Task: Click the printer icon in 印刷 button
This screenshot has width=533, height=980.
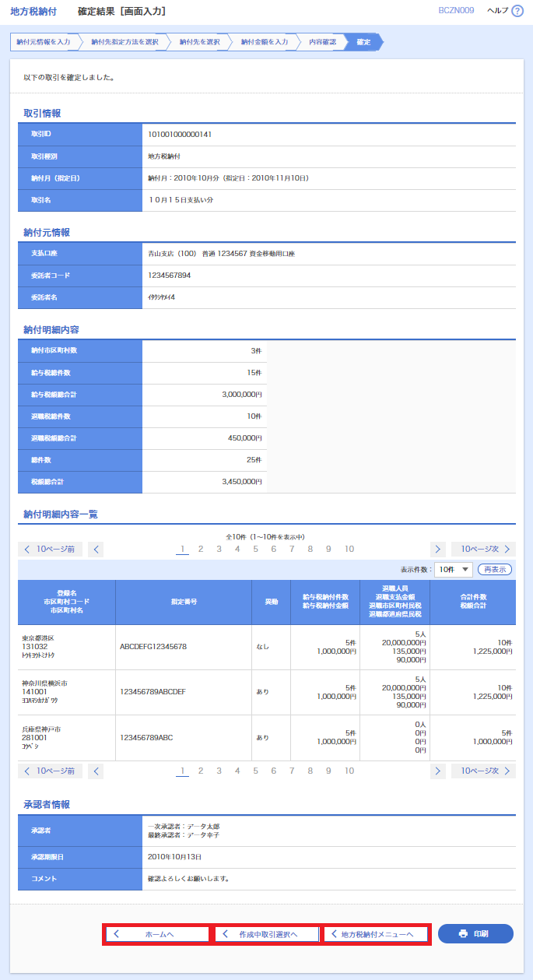Action: coord(463,933)
